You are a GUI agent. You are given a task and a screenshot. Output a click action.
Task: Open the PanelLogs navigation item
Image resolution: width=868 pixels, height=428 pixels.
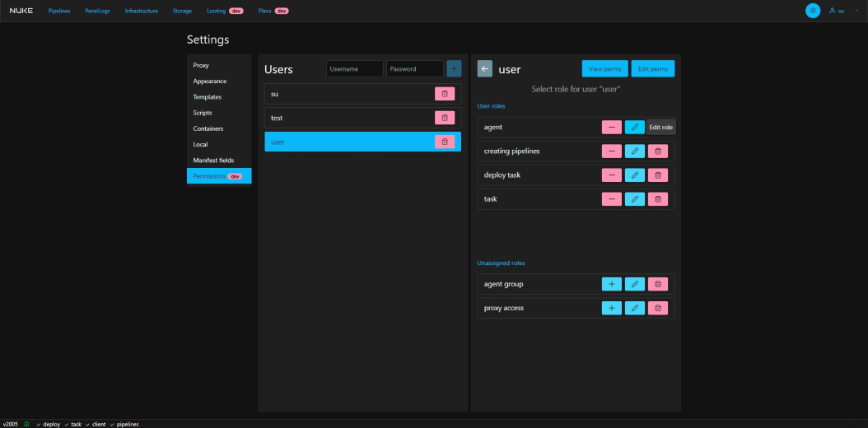97,11
